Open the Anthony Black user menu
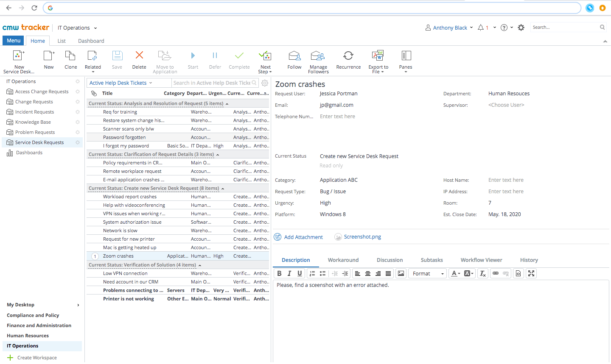 pos(449,28)
